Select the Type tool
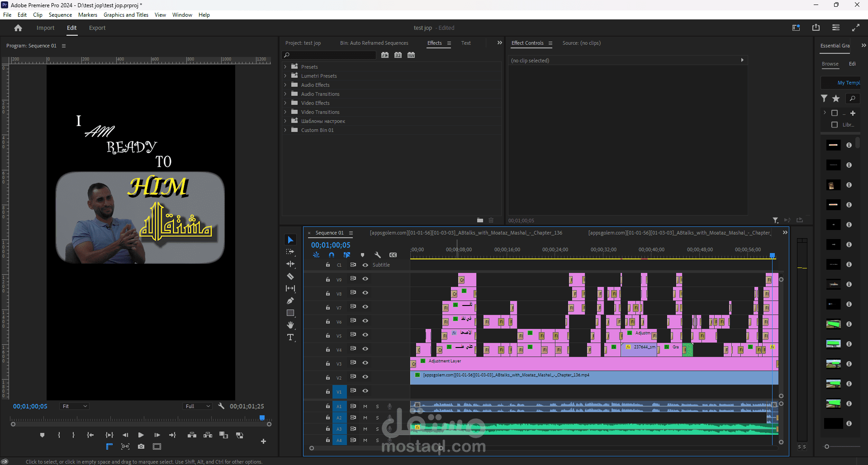 point(290,337)
